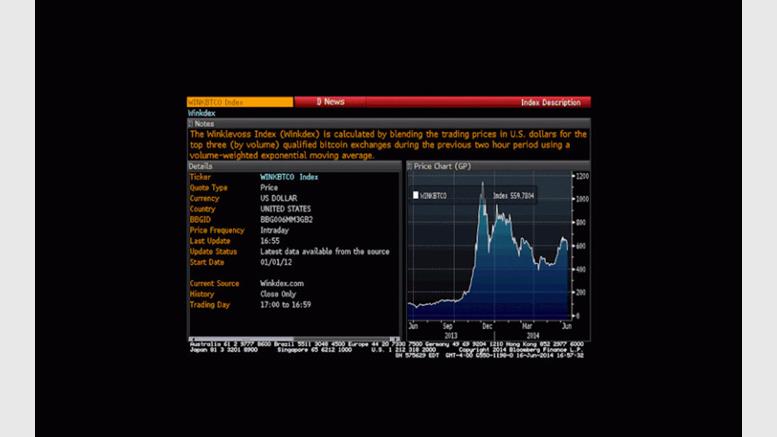
Task: Click the 'US DOLLAR' currency value
Action: [x=278, y=198]
